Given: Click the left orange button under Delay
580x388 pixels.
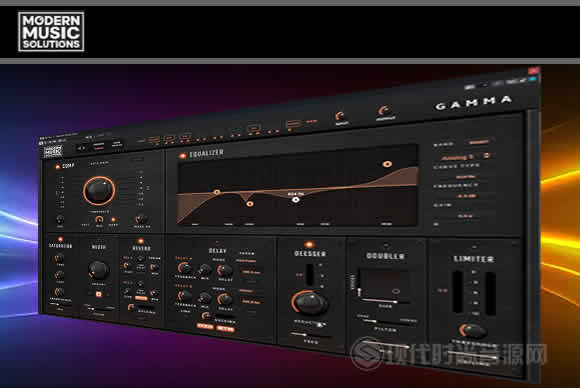Looking at the screenshot, I should pyautogui.click(x=205, y=326).
